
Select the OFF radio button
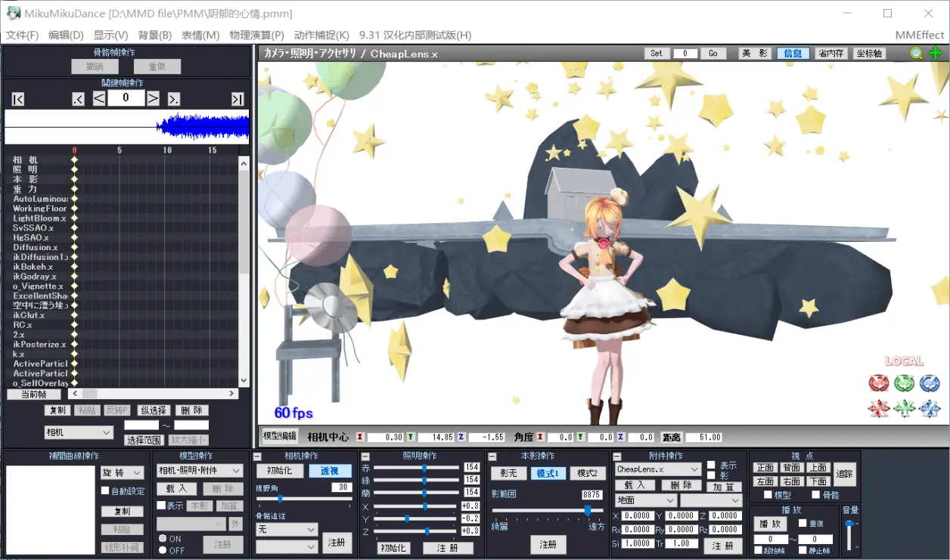coord(162,550)
